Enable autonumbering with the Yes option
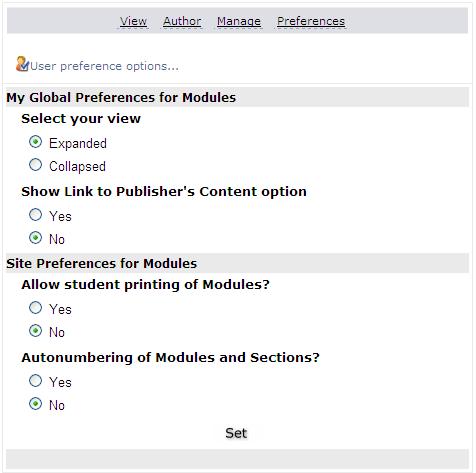Screen dimensions: 476x473 [x=35, y=381]
